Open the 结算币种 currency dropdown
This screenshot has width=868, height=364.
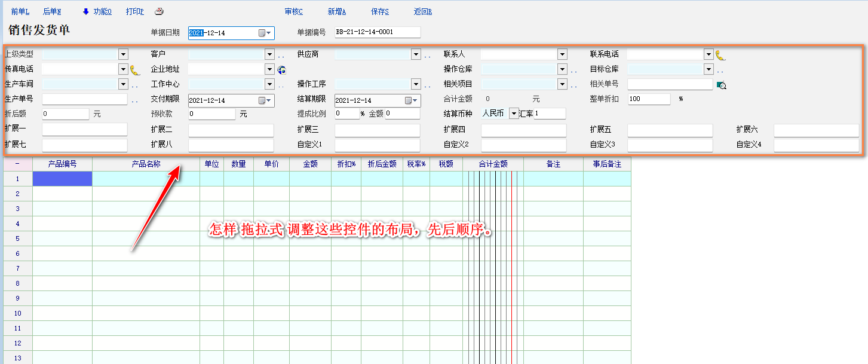tap(513, 114)
